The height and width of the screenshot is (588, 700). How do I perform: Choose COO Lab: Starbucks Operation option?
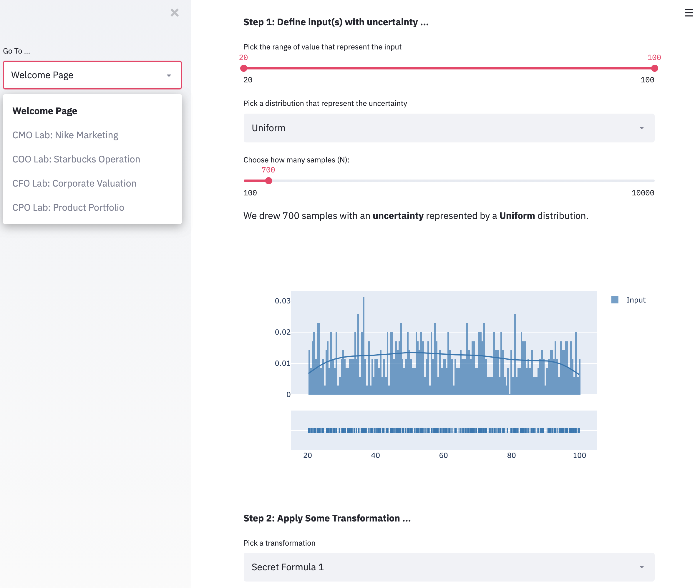point(92,159)
